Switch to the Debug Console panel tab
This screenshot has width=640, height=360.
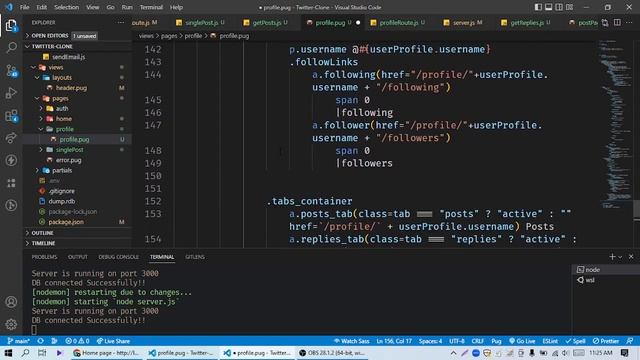118,257
